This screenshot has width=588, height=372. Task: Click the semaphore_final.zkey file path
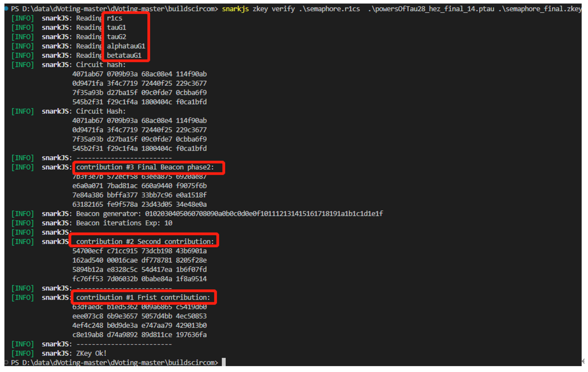pyautogui.click(x=540, y=9)
